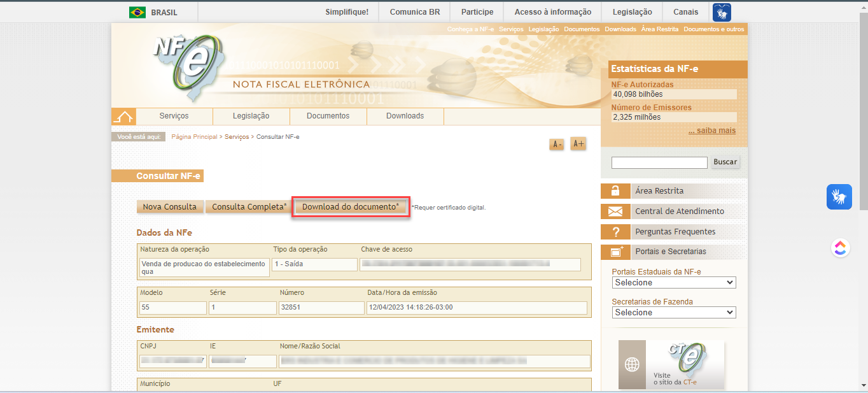Click Simplifique! in government bar

(x=347, y=12)
